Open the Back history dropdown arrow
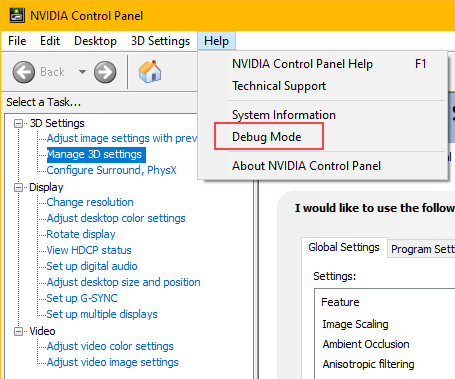Viewport: 455px width, 379px height. [82, 72]
